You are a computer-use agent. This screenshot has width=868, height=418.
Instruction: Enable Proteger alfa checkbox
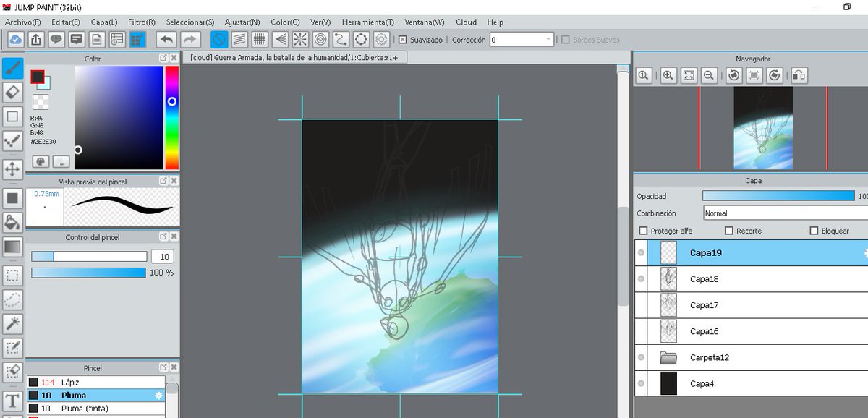[x=643, y=231]
